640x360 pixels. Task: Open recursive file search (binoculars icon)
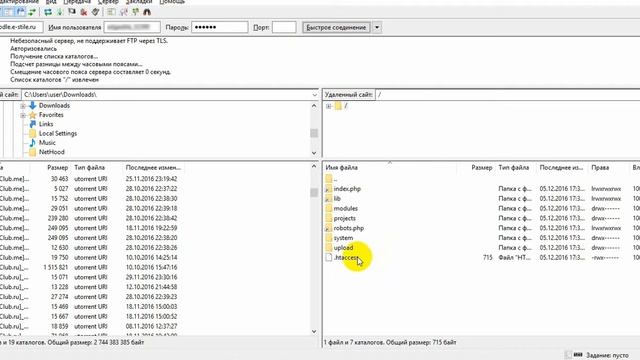[147, 12]
